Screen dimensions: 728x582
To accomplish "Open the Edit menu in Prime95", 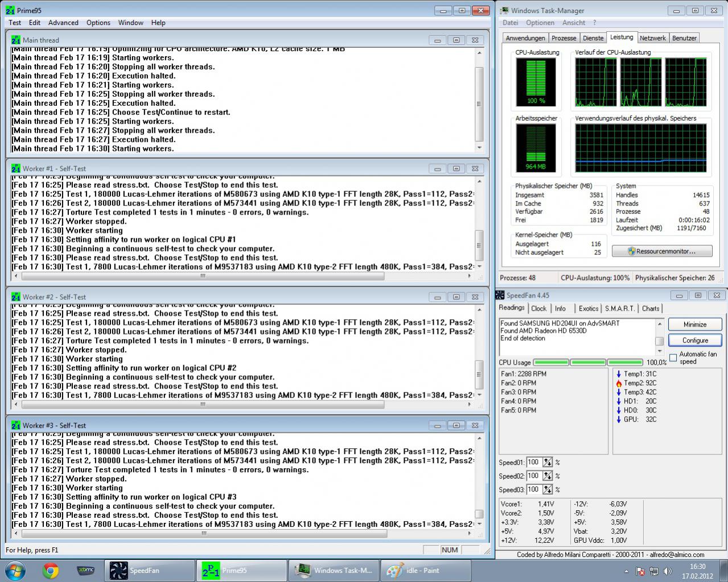I will [x=35, y=23].
